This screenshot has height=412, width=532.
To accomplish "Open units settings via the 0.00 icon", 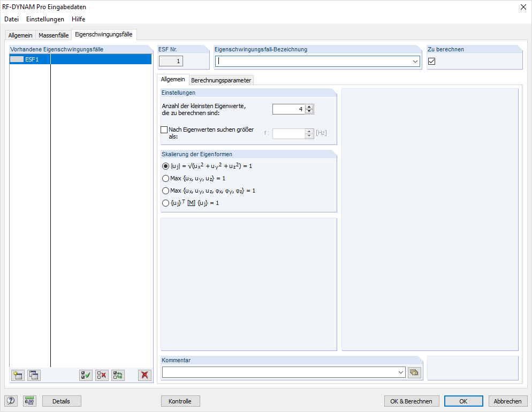I will (29, 401).
